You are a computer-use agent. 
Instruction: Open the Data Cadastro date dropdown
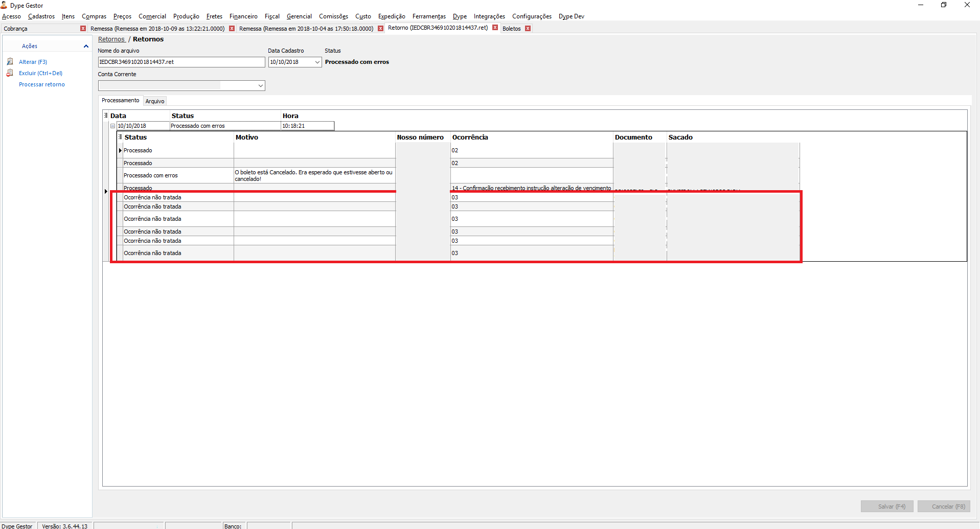pyautogui.click(x=317, y=62)
